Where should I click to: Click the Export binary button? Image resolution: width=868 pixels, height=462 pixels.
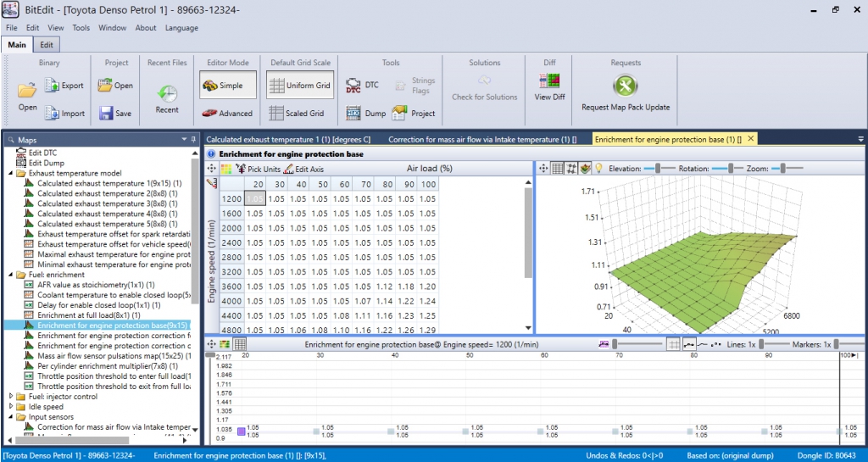coord(64,86)
